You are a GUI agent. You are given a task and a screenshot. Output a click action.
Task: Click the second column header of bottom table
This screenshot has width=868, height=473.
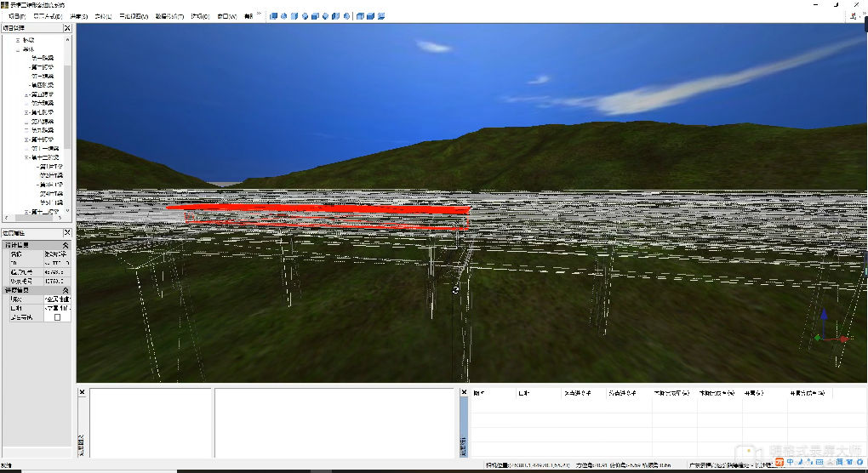click(538, 393)
